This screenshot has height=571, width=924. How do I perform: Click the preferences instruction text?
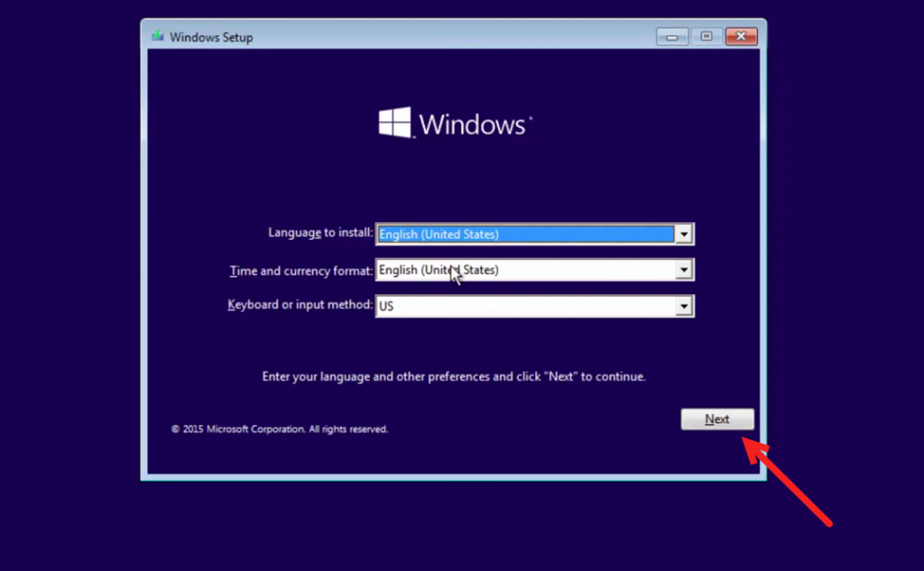(454, 377)
